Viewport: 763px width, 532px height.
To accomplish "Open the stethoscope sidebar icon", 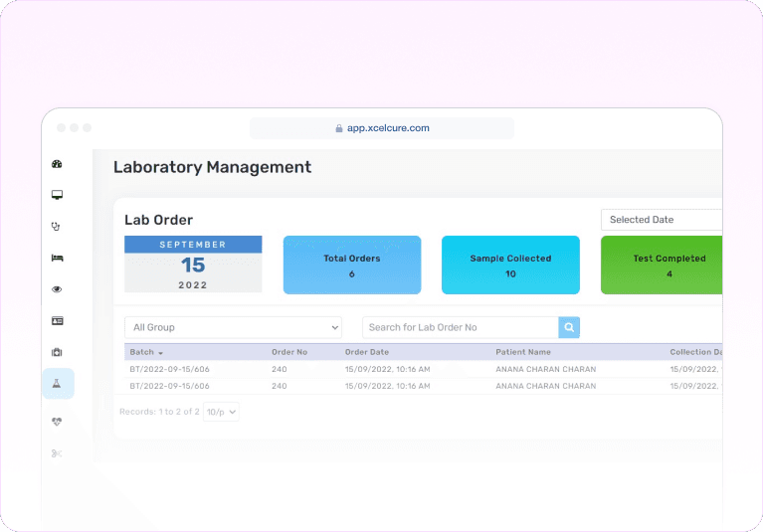I will click(56, 226).
